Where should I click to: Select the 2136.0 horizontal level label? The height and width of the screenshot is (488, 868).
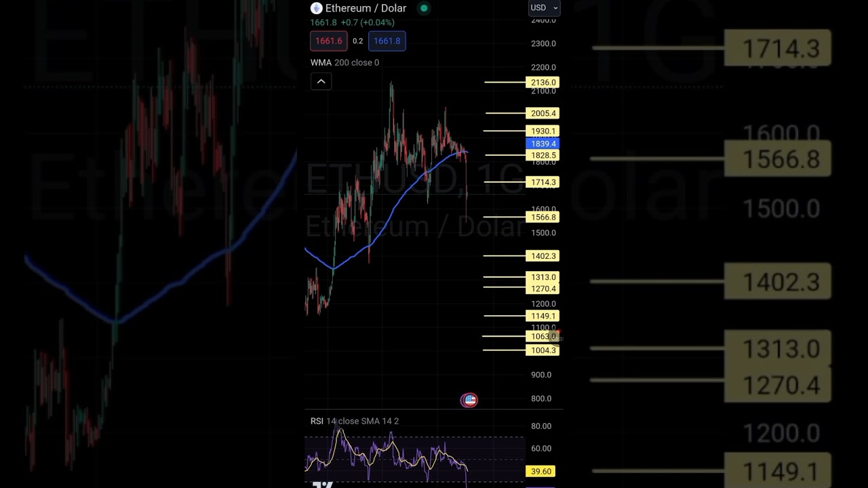point(542,82)
